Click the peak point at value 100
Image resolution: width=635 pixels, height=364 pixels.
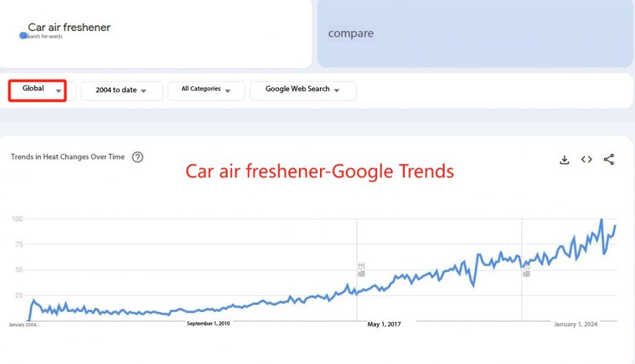click(x=602, y=220)
